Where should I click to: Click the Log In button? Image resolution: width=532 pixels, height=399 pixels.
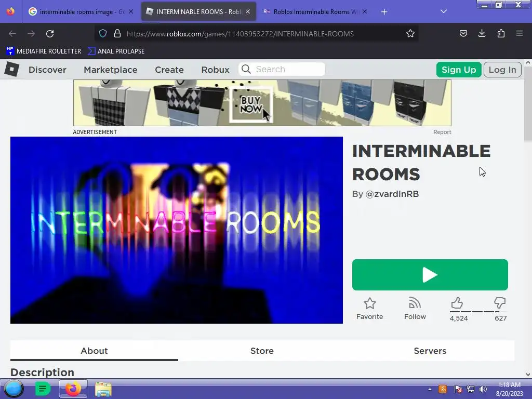point(502,70)
